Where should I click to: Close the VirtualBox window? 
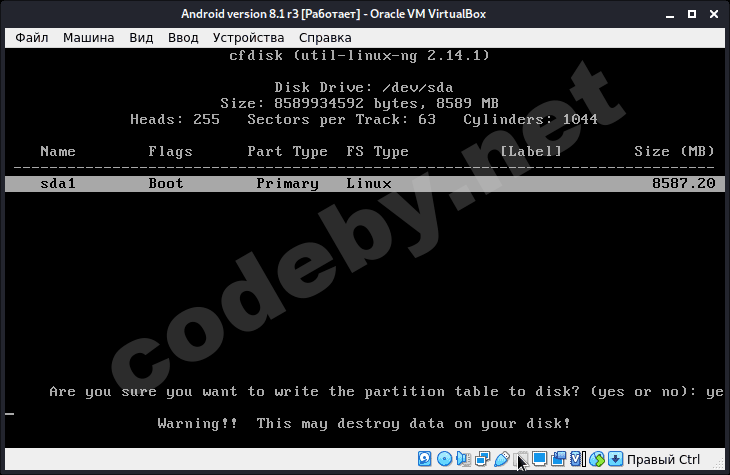714,14
